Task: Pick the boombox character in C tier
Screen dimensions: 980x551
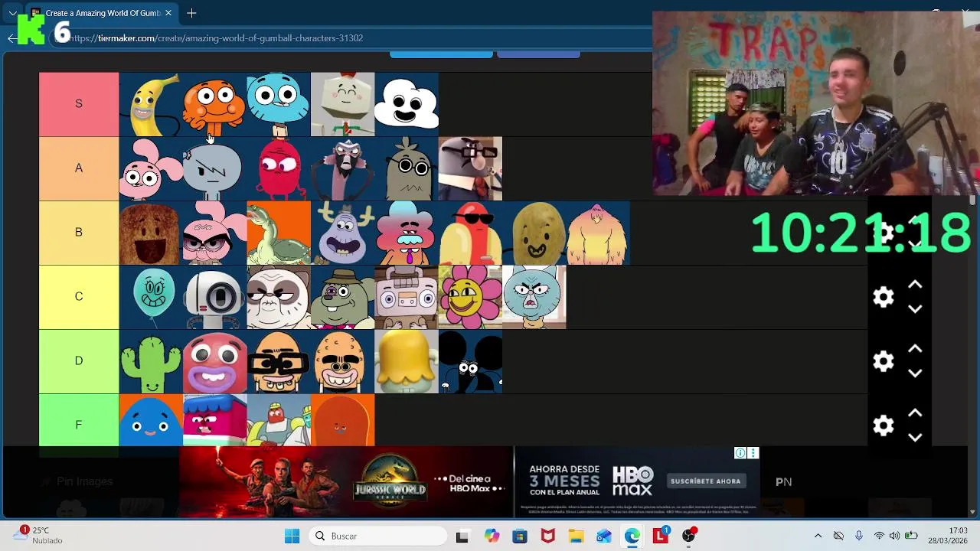Action: (x=407, y=297)
